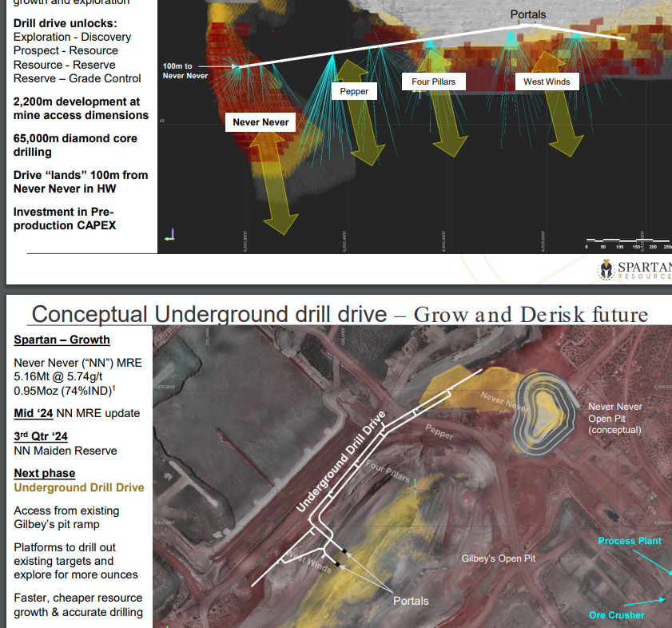Screen dimensions: 672x628
Task: Click the 'Conceptual Underground drill drive' slide title
Action: click(209, 314)
